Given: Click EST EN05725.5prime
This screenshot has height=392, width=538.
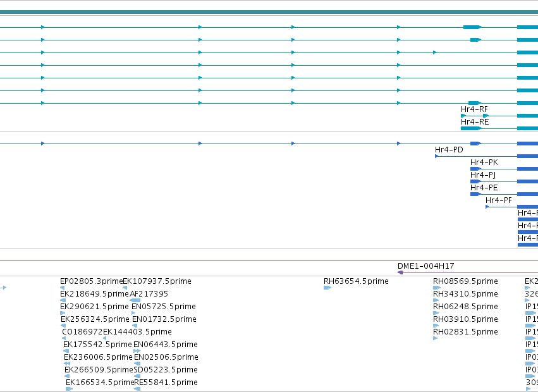Looking at the screenshot, I should (164, 307).
